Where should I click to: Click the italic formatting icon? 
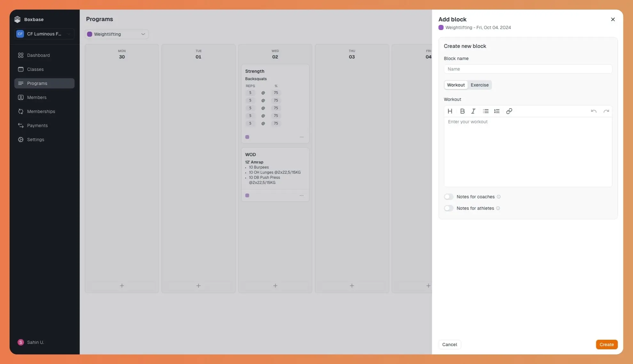click(x=473, y=111)
